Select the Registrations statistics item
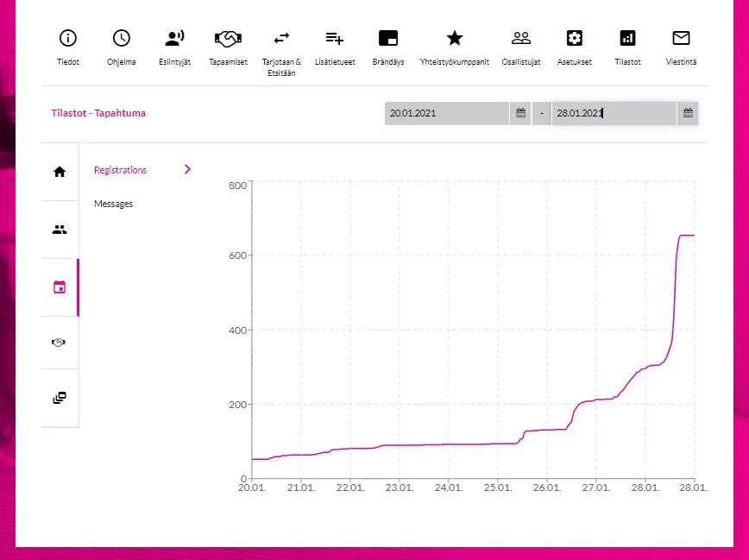Image resolution: width=749 pixels, height=560 pixels. [x=121, y=170]
